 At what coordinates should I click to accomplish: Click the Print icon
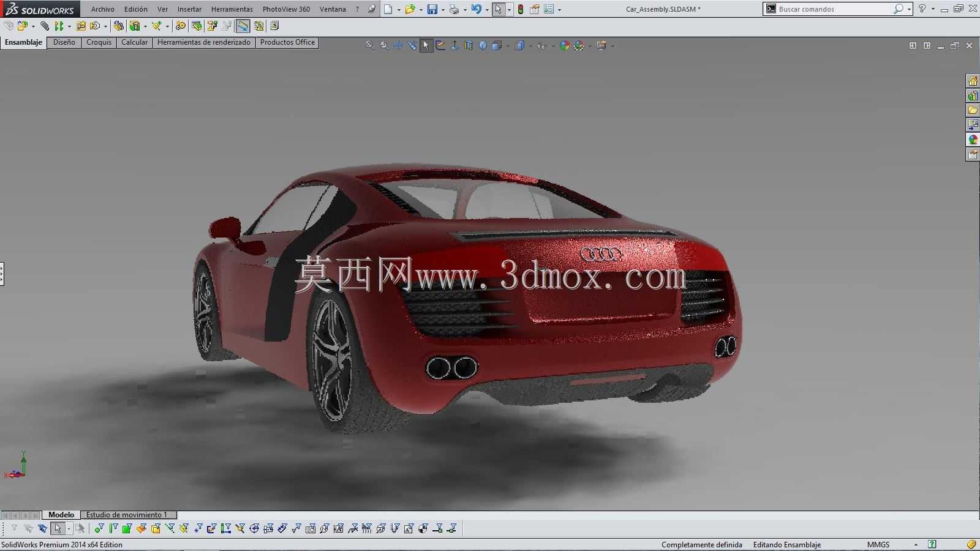tap(454, 9)
